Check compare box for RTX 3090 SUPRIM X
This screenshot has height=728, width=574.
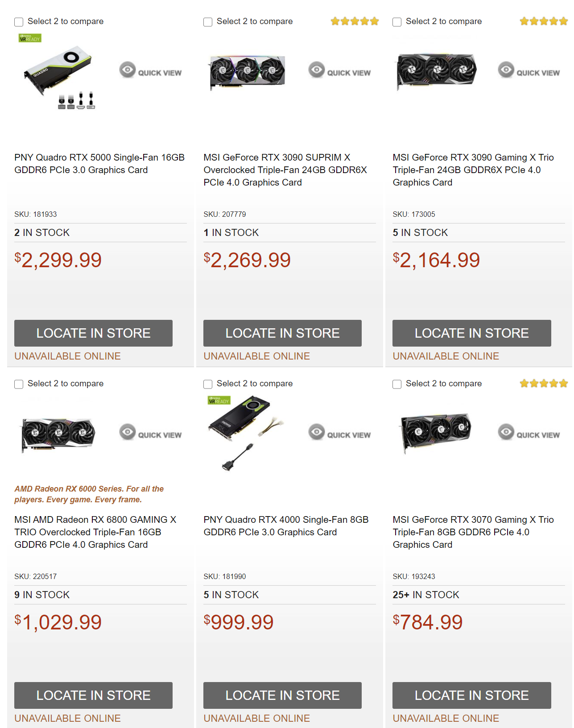tap(208, 22)
